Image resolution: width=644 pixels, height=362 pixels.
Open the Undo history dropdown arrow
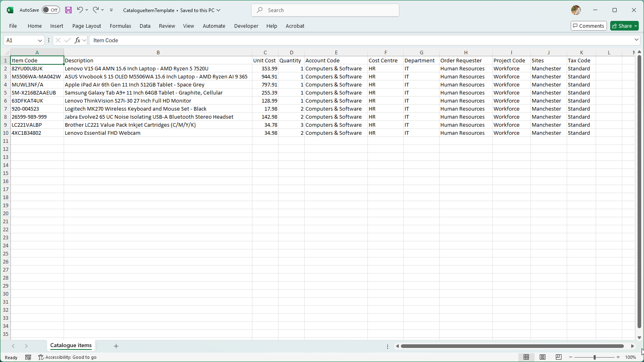tap(87, 10)
